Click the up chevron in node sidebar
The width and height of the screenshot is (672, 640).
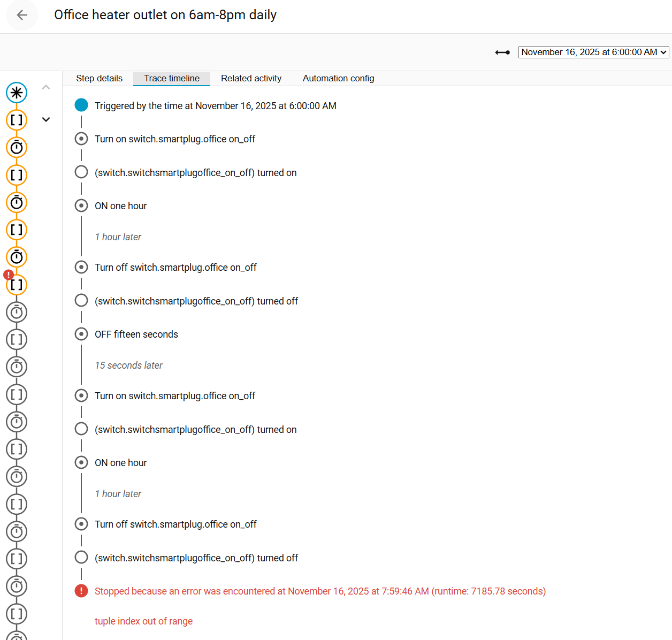(46, 87)
